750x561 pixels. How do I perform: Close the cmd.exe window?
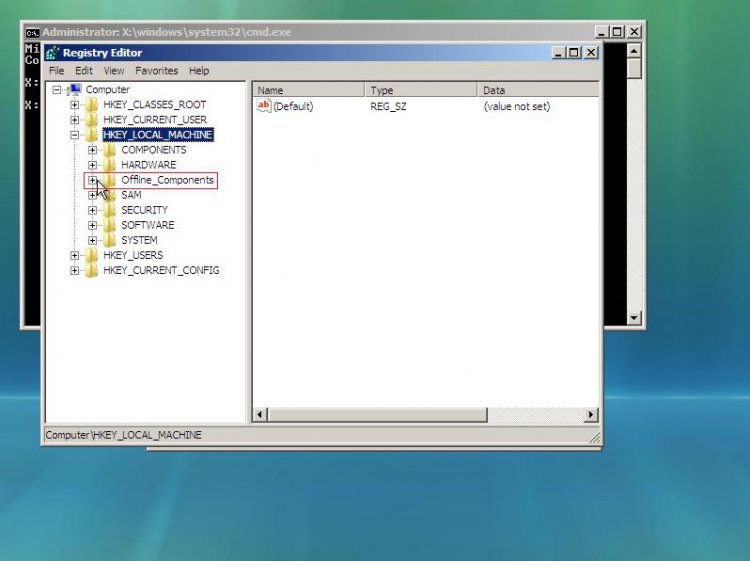tap(634, 32)
